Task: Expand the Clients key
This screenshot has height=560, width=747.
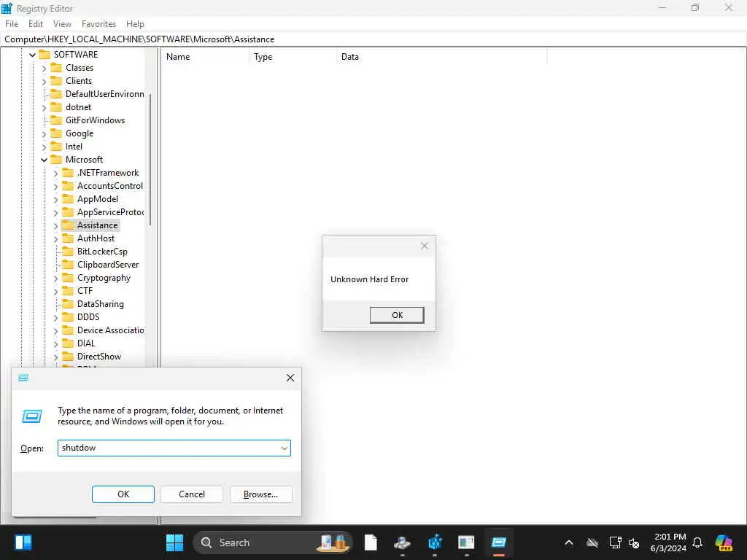Action: (44, 82)
